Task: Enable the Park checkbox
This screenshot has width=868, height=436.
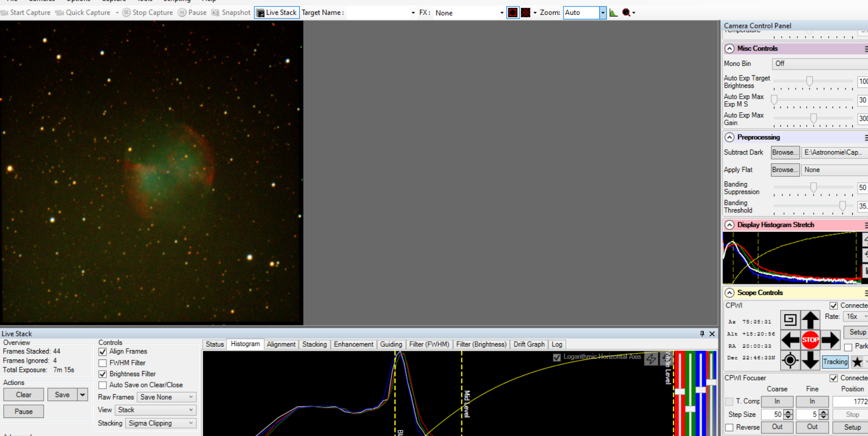Action: coord(848,347)
